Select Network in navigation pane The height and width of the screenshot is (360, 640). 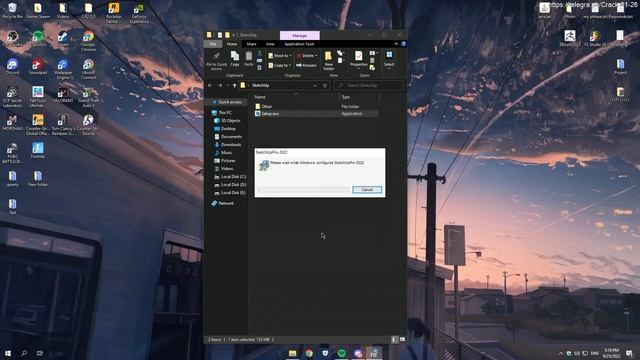223,203
